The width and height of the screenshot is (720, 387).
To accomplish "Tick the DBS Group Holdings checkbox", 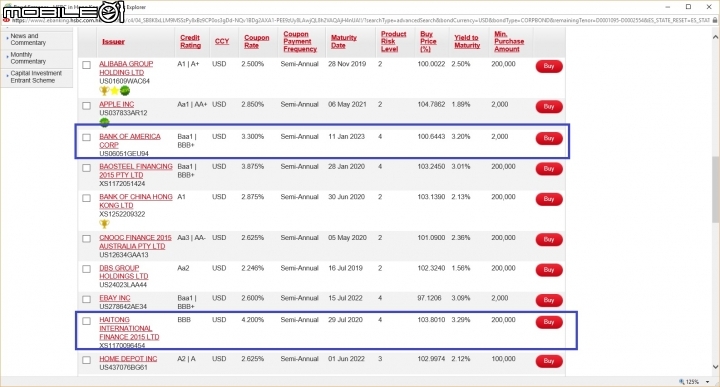I will click(x=86, y=269).
